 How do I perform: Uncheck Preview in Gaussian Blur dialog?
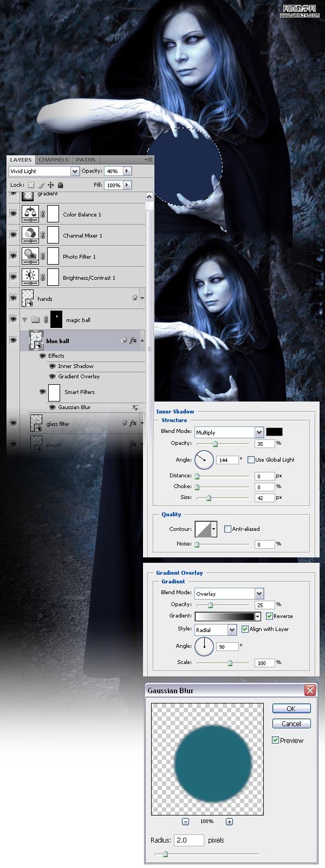tap(275, 740)
